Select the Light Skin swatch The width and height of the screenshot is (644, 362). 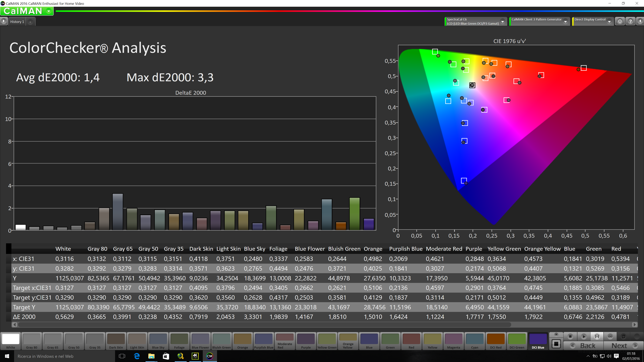137,341
